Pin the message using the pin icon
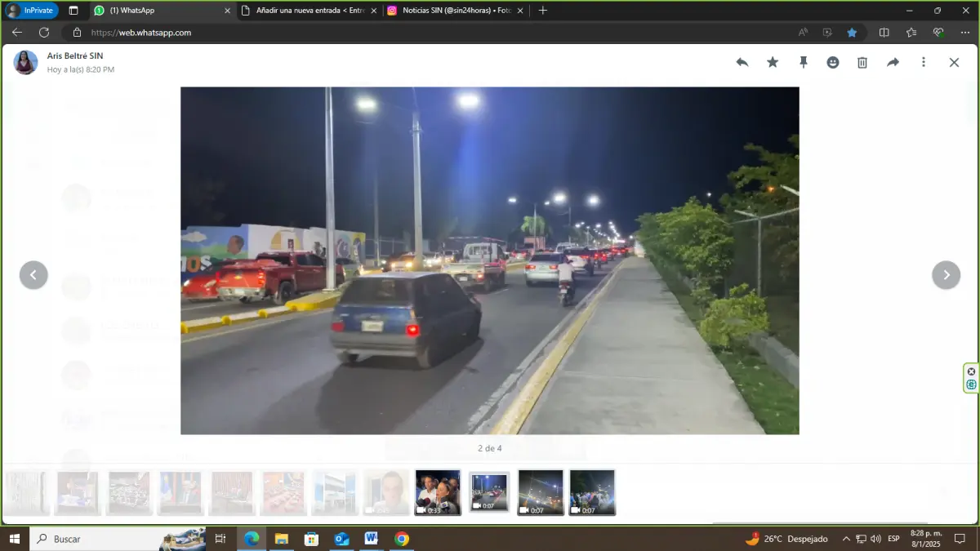 click(803, 62)
